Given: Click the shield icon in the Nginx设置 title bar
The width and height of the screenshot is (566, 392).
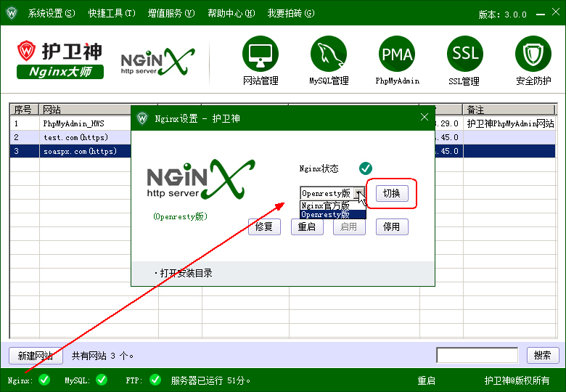Looking at the screenshot, I should (142, 118).
